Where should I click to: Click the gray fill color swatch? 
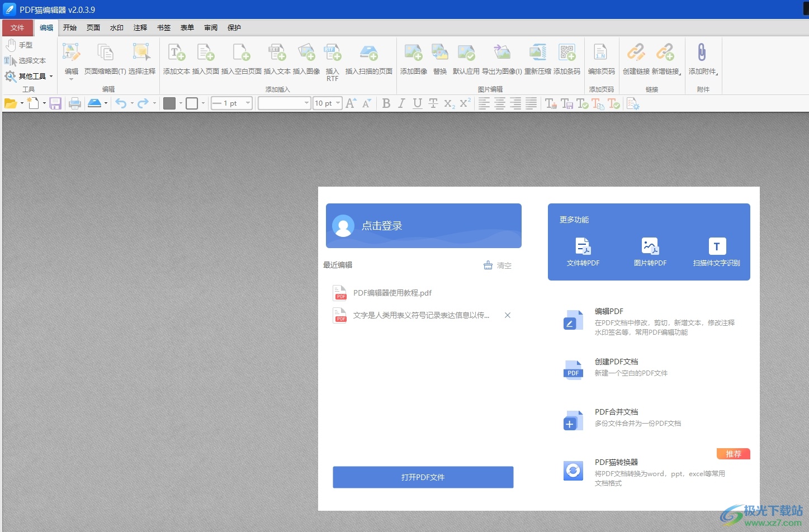click(x=169, y=103)
